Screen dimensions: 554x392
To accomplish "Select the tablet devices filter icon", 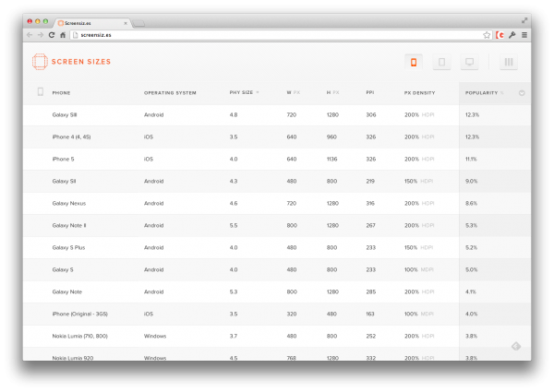I will (x=441, y=62).
